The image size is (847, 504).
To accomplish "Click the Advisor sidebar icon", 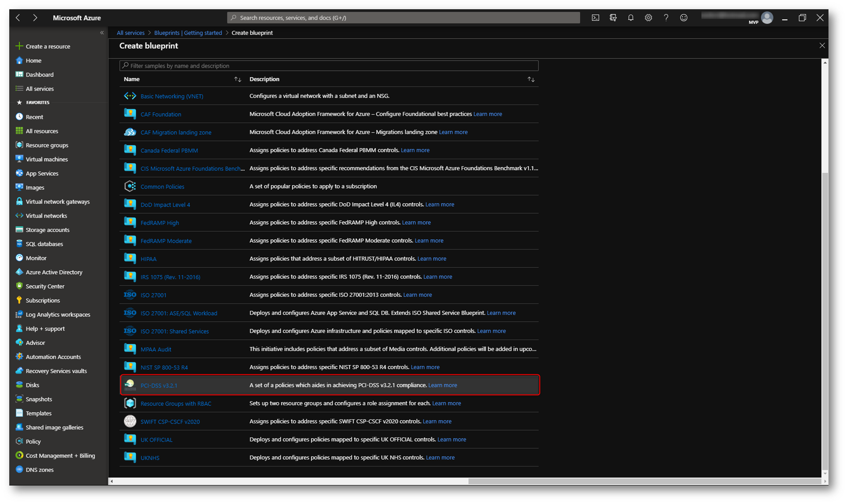I will [x=19, y=342].
